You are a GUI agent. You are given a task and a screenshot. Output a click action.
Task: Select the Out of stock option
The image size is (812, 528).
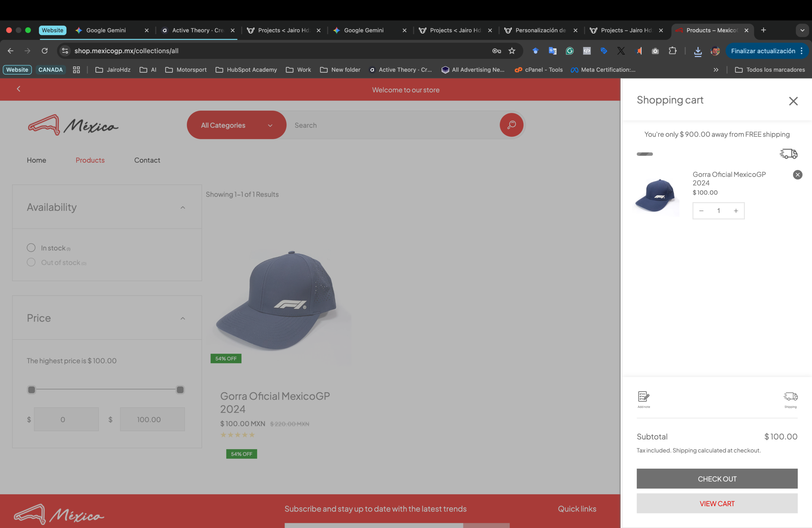(x=31, y=262)
